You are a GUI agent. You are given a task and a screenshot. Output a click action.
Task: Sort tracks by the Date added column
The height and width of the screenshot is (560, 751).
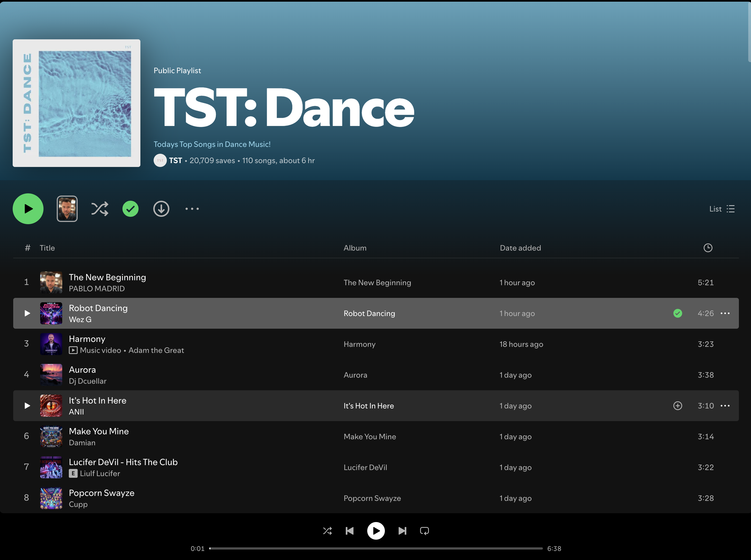coord(520,248)
